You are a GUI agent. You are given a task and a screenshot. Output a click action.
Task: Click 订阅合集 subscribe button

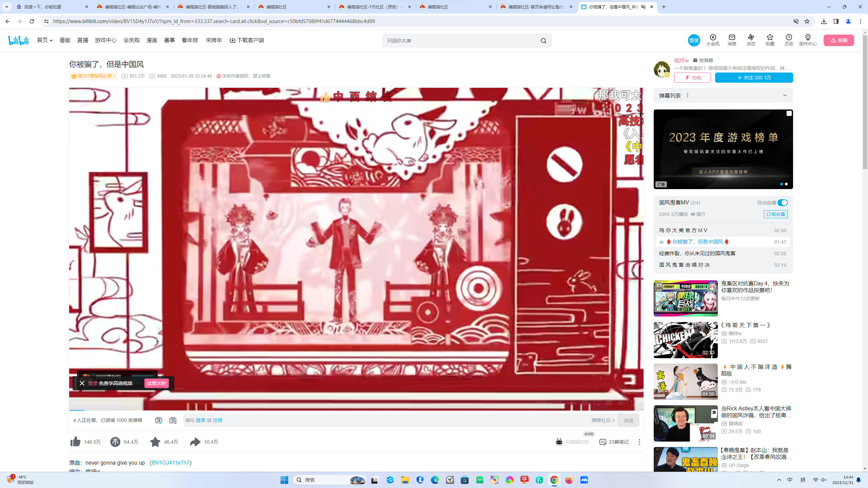pyautogui.click(x=776, y=214)
